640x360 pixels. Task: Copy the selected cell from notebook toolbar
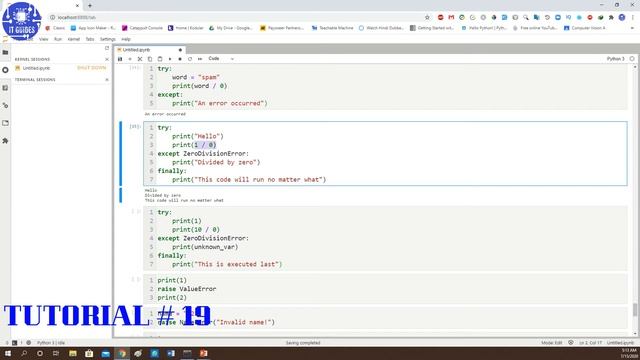[x=150, y=59]
